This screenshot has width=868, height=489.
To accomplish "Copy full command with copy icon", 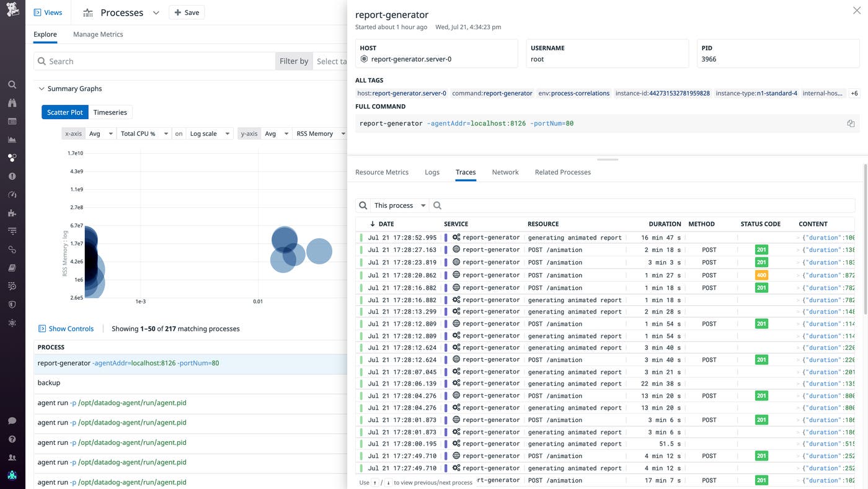I will (x=851, y=123).
